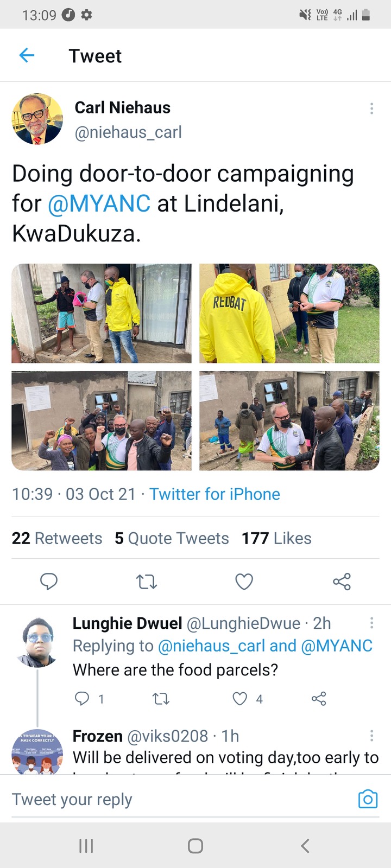391x868 pixels.
Task: Share Lunghie Dwuel's reply
Action: pos(319,699)
